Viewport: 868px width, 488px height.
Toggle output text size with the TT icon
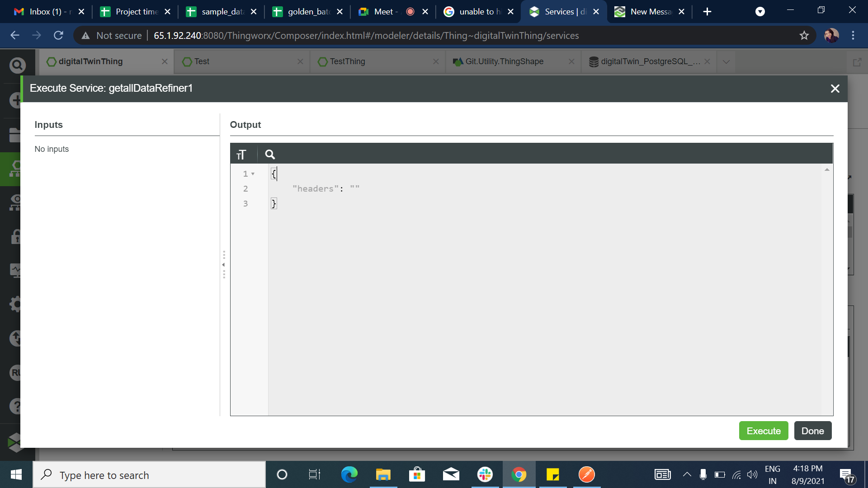point(242,154)
